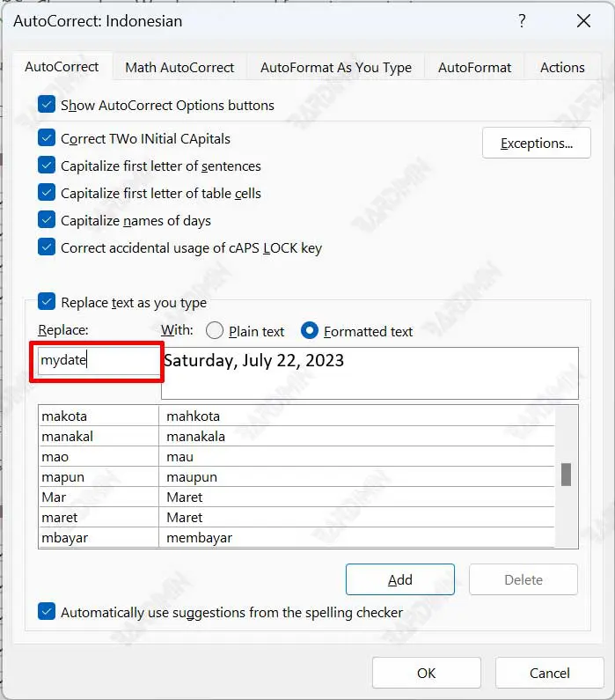Open the Exceptions dialog

(x=537, y=143)
